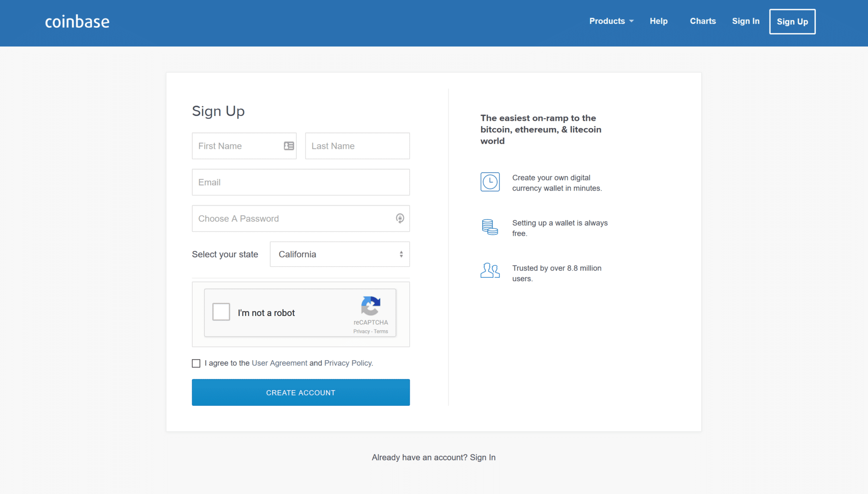
Task: Click the Coinbase logo in top navbar
Action: pos(77,21)
